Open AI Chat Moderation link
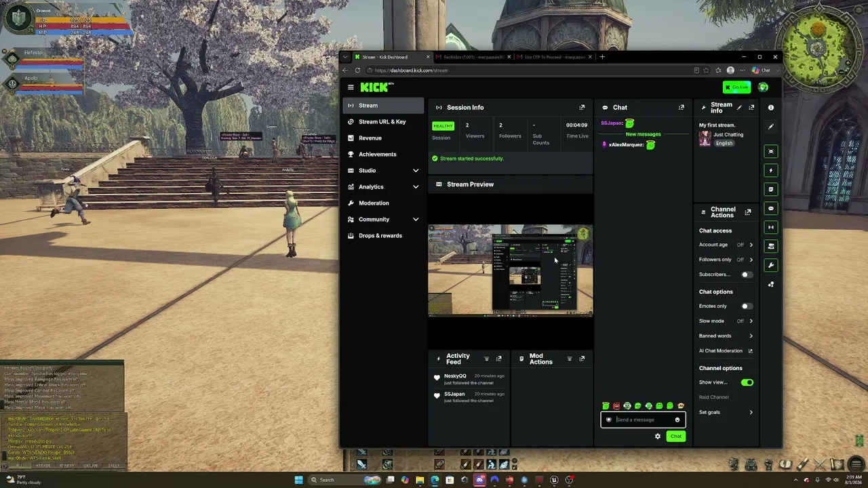Image resolution: width=868 pixels, height=488 pixels. point(726,351)
